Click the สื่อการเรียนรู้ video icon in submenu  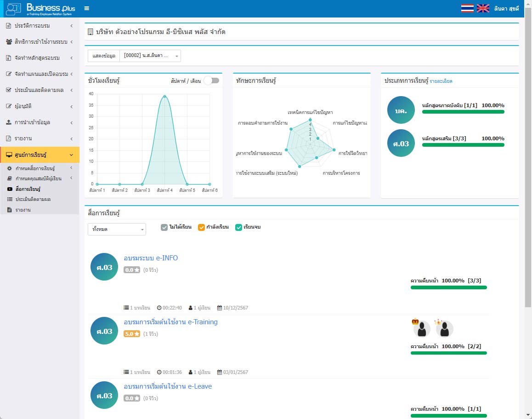pos(10,189)
